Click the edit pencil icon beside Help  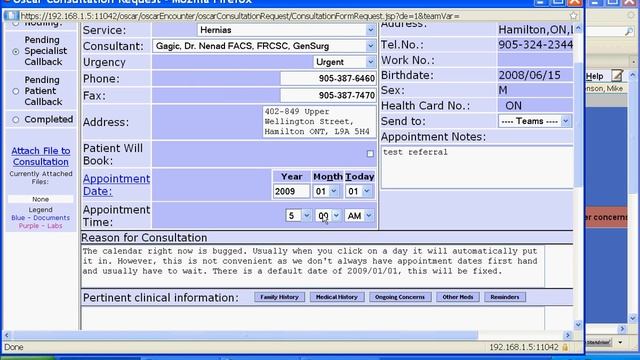(x=617, y=76)
